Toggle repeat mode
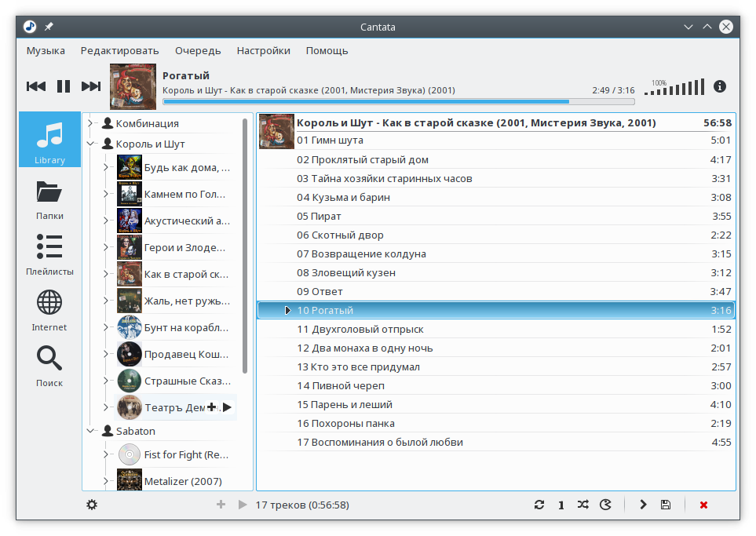This screenshot has height=536, width=756. [539, 505]
